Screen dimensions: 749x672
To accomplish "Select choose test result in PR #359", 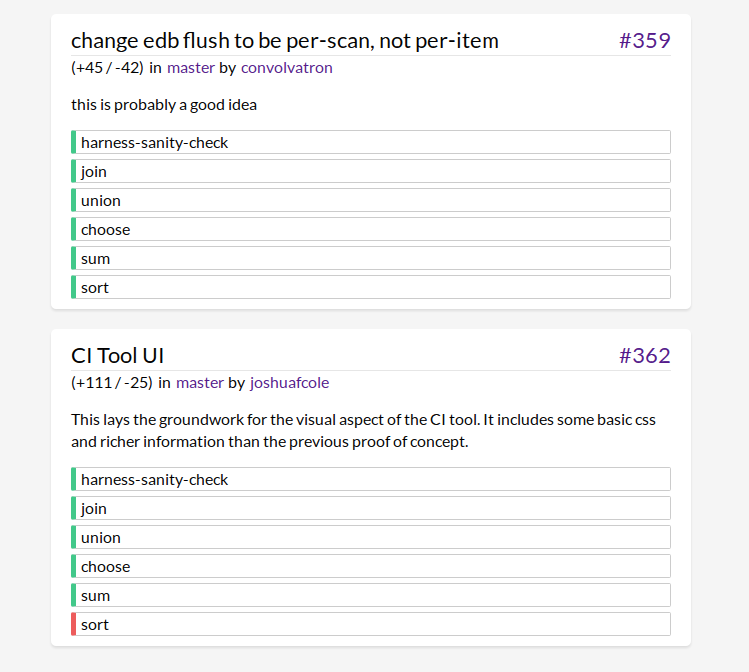I will [370, 230].
